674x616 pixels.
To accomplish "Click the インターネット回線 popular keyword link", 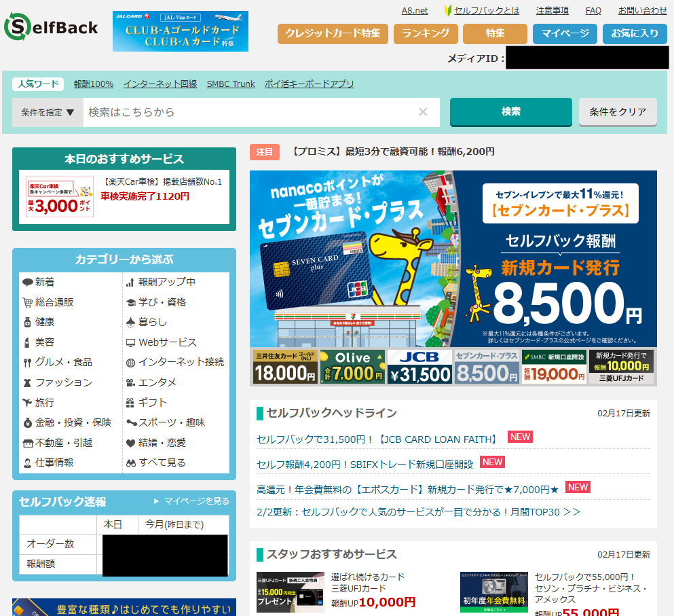I will (x=160, y=84).
